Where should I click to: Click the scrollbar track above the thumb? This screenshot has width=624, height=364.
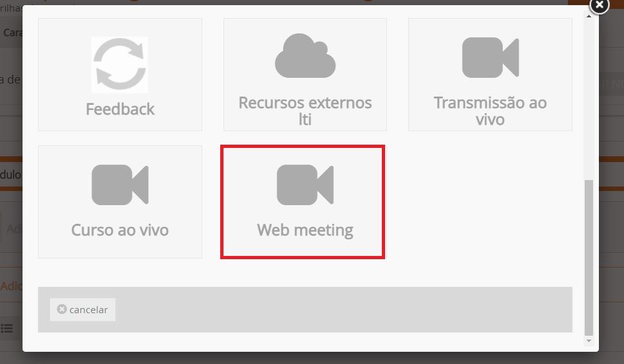[589, 99]
